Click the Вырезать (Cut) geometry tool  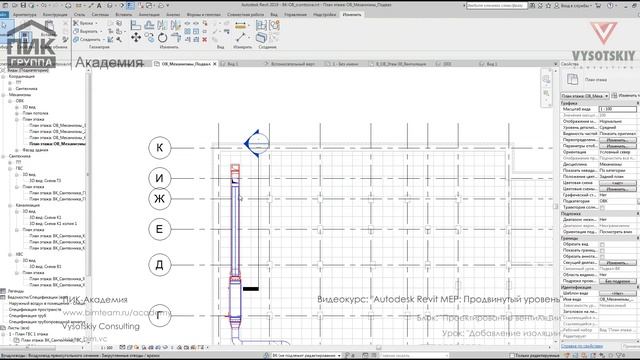tap(86, 31)
